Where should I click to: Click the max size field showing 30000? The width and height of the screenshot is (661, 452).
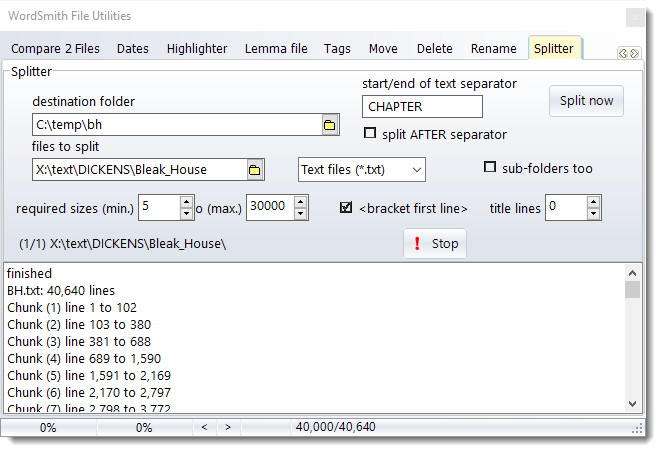(270, 207)
